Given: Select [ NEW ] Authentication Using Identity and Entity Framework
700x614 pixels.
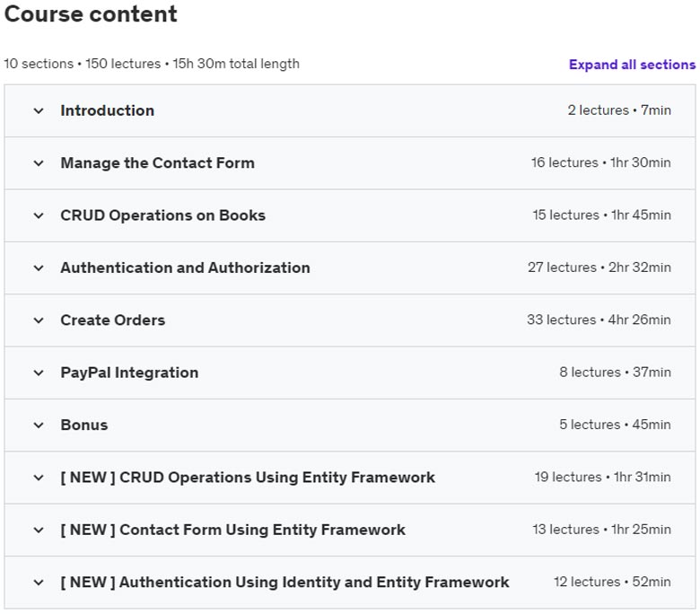Looking at the screenshot, I should (x=284, y=582).
